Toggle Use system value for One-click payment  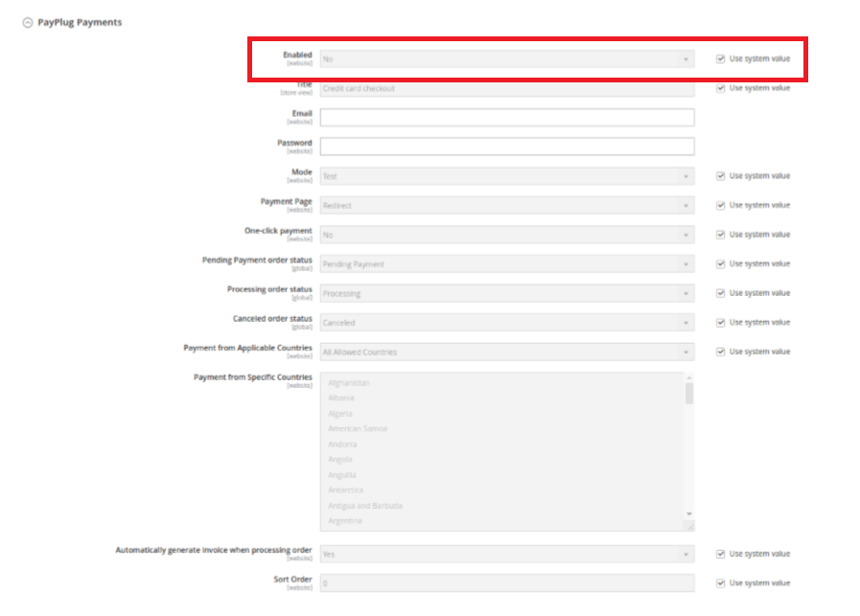tap(721, 235)
